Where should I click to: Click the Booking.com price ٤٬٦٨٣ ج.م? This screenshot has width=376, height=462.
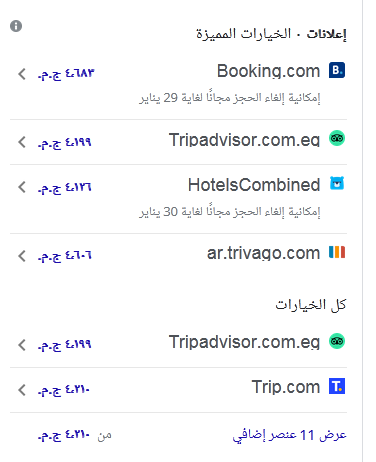pos(66,74)
